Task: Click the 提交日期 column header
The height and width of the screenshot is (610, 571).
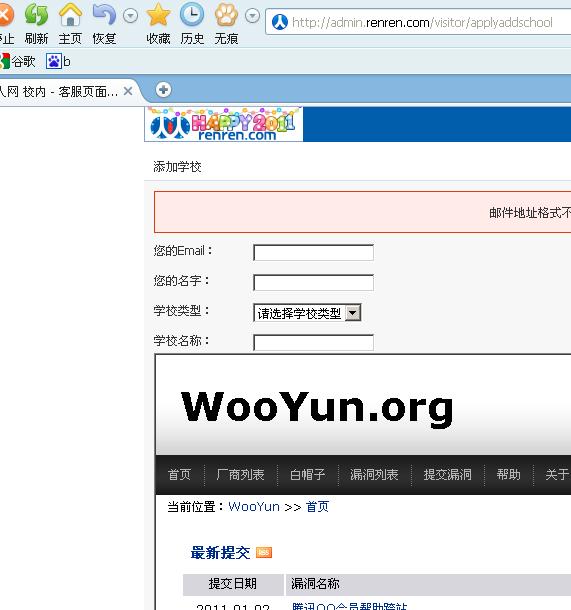Action: tap(233, 584)
